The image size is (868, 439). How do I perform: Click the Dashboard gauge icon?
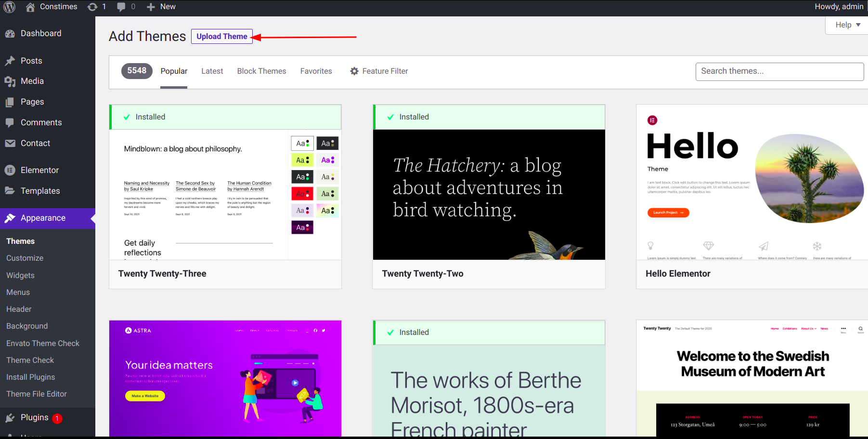point(10,34)
